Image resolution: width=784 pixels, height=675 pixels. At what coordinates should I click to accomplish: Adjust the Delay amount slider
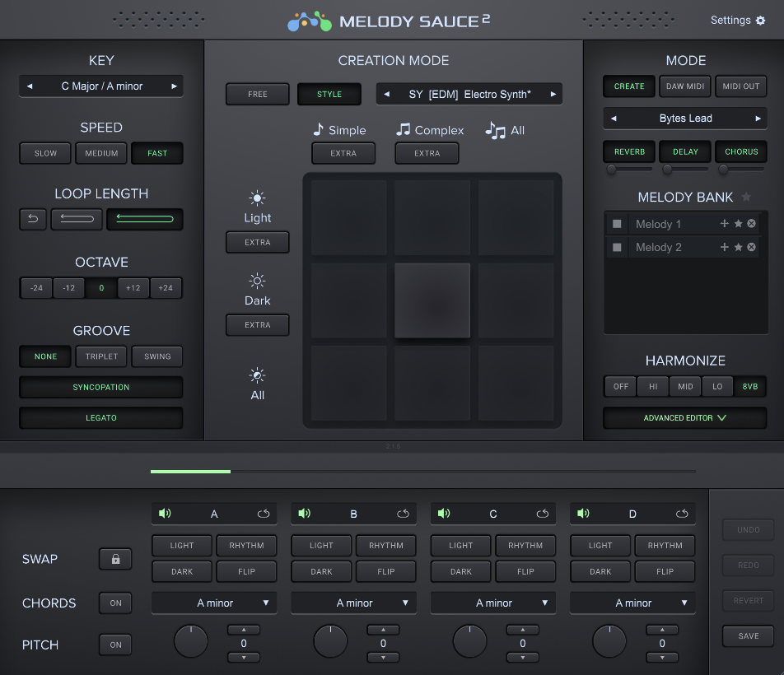tap(685, 170)
